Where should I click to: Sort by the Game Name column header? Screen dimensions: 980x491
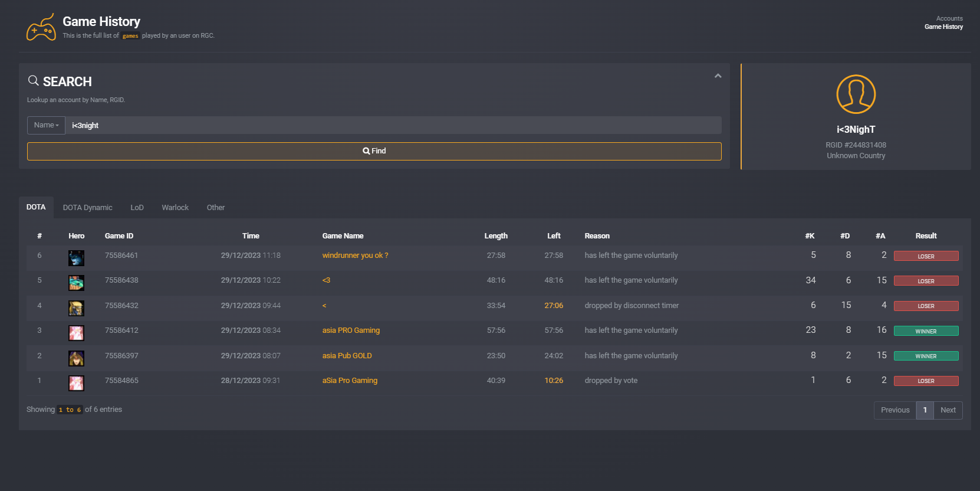click(x=343, y=236)
